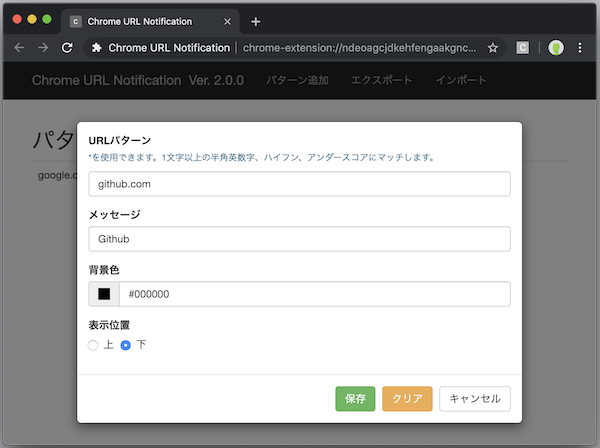The width and height of the screenshot is (600, 448).
Task: Click the メッセージ label
Action: point(114,215)
